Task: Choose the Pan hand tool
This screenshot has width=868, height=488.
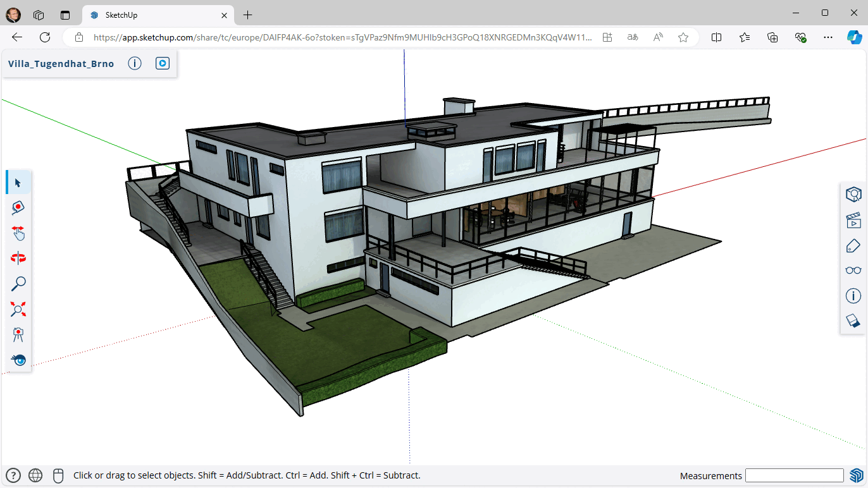Action: [18, 233]
